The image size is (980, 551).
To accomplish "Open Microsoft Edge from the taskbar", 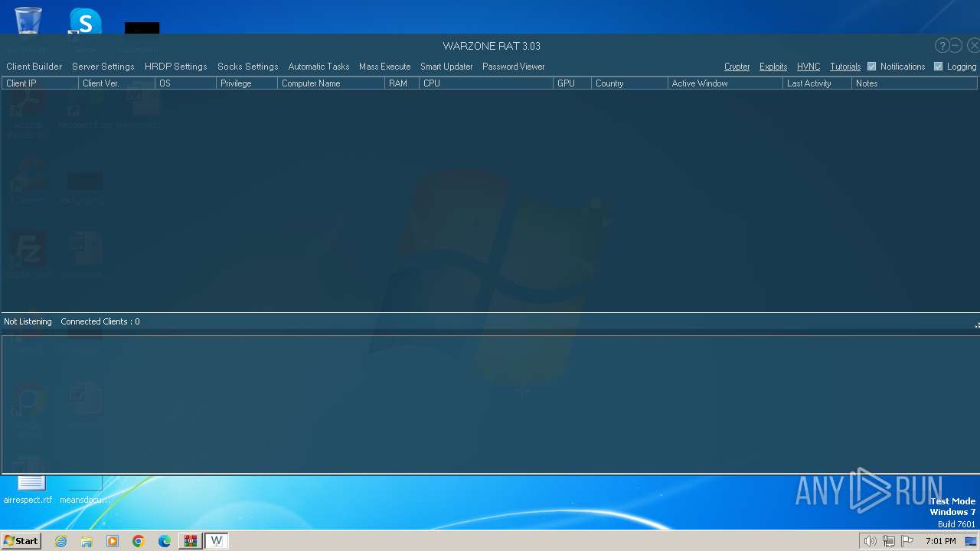I will coord(165,541).
